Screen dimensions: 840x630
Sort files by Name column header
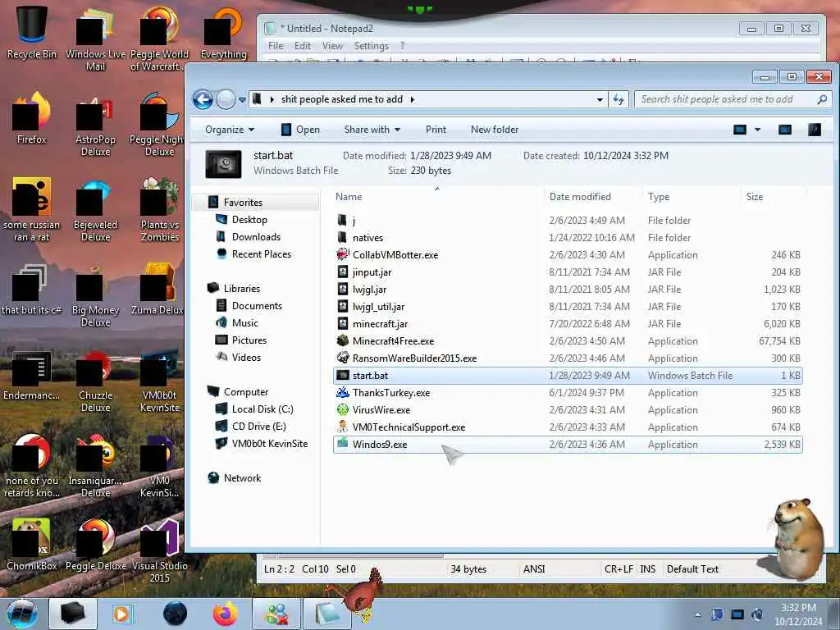(436, 197)
